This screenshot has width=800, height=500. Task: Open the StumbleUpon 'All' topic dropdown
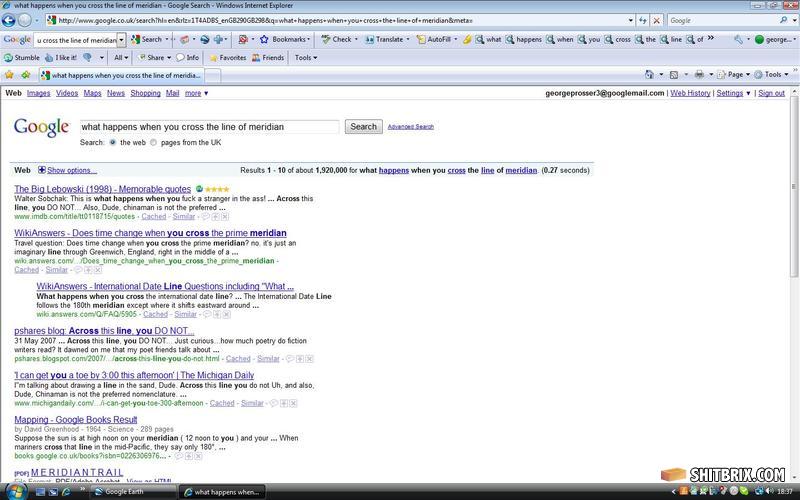click(121, 58)
